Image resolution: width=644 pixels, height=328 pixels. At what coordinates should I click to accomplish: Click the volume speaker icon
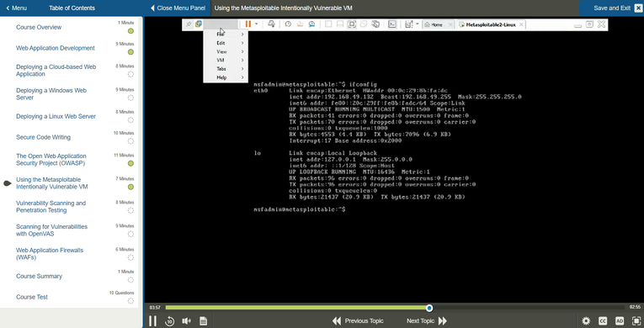point(186,321)
